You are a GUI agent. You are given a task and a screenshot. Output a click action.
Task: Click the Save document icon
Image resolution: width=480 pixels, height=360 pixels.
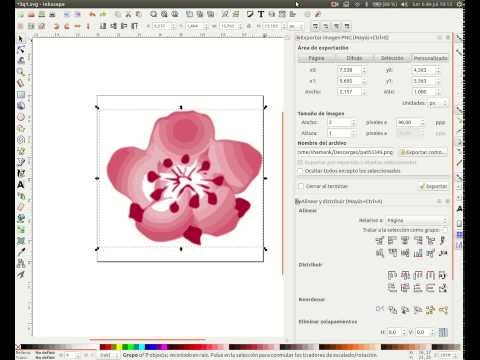[42, 14]
